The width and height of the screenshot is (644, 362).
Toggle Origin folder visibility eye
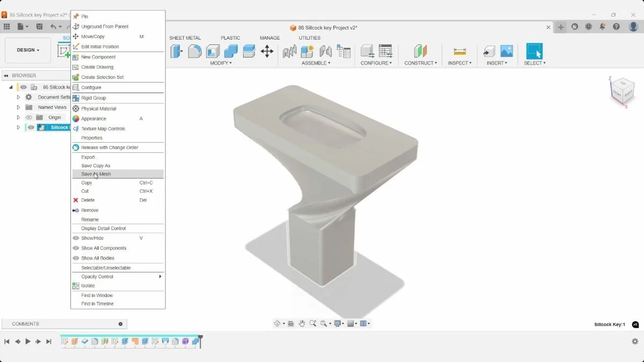[29, 117]
